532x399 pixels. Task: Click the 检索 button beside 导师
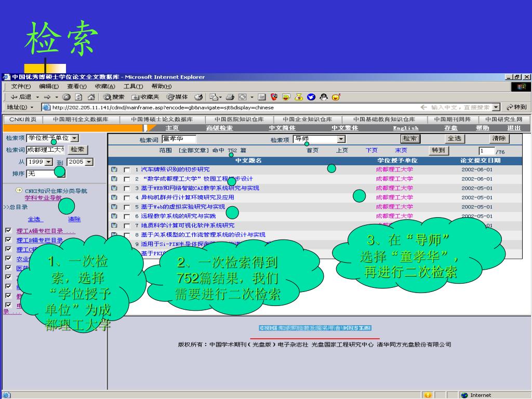(410, 138)
